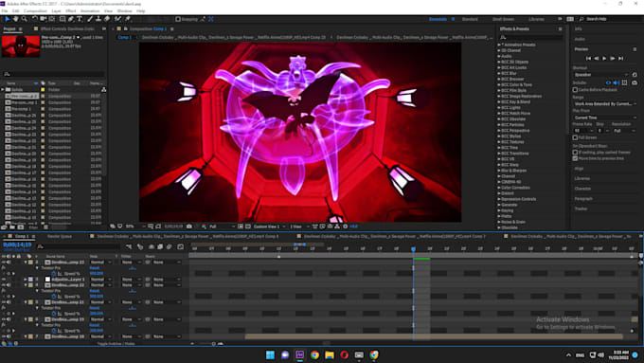Click the Take Snapshot camera icon in viewer

coord(188,227)
